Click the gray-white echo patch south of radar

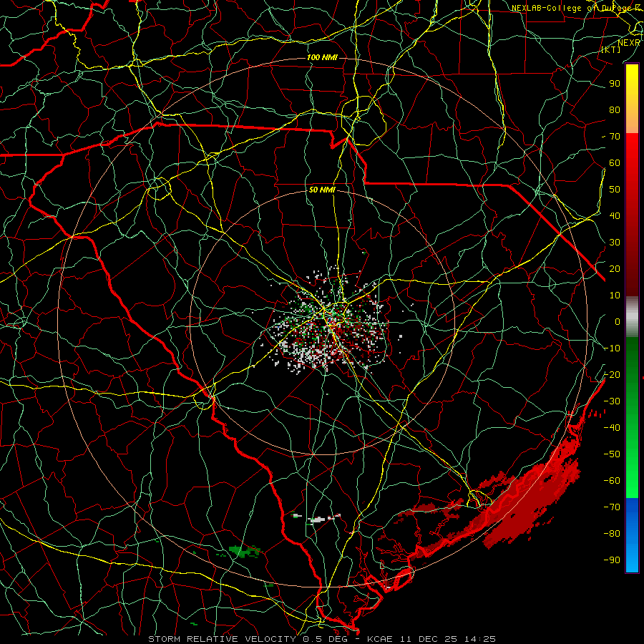point(317,520)
